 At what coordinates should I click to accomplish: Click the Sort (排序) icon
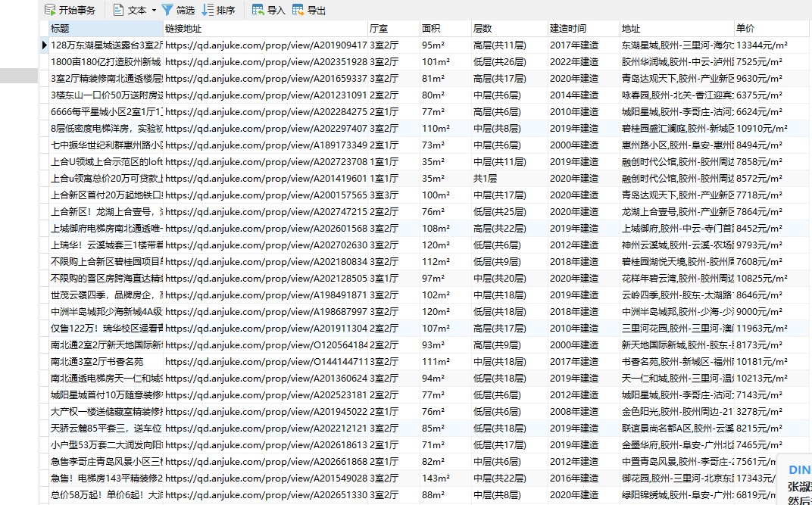208,10
